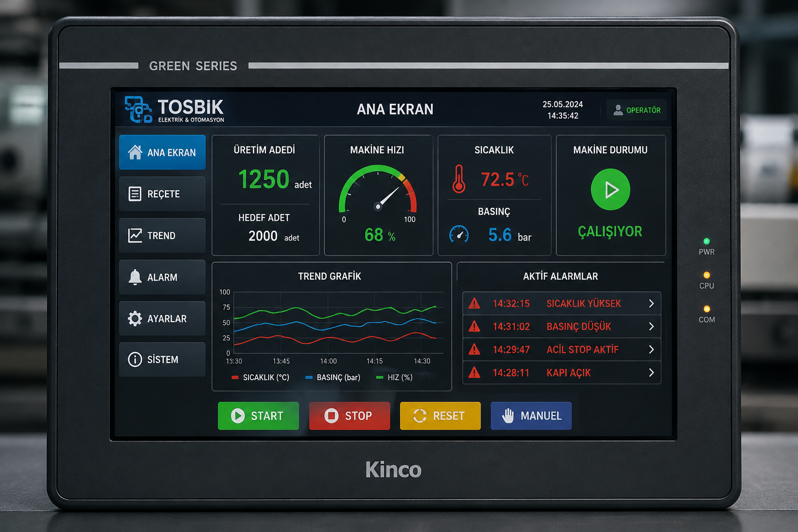Click the OPERATÖR user icon
Image resolution: width=798 pixels, height=532 pixels.
point(618,110)
